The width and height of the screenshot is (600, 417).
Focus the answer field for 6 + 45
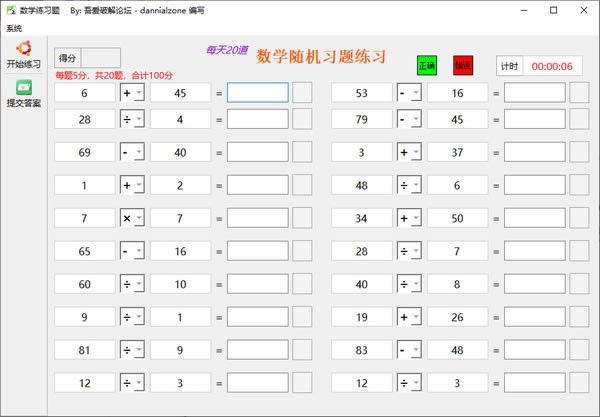pyautogui.click(x=258, y=93)
